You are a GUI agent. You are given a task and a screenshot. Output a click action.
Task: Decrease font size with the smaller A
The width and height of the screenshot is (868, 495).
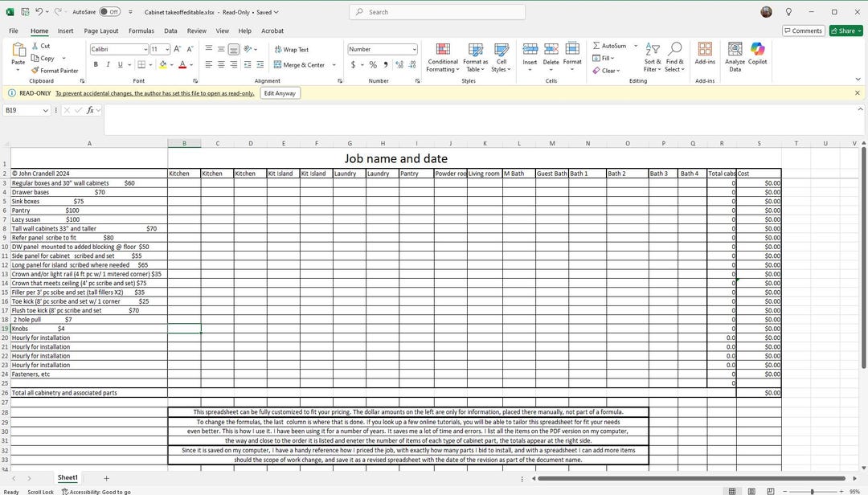coord(190,49)
